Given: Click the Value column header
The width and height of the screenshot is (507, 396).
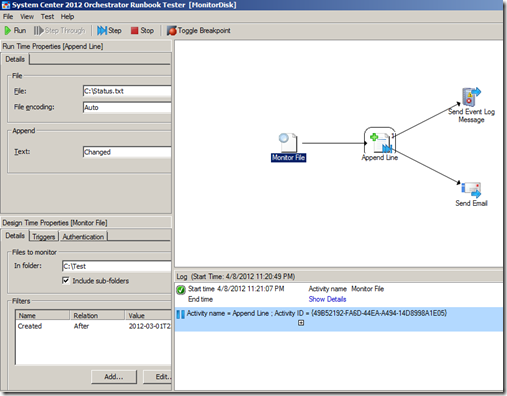Looking at the screenshot, I should tap(148, 315).
